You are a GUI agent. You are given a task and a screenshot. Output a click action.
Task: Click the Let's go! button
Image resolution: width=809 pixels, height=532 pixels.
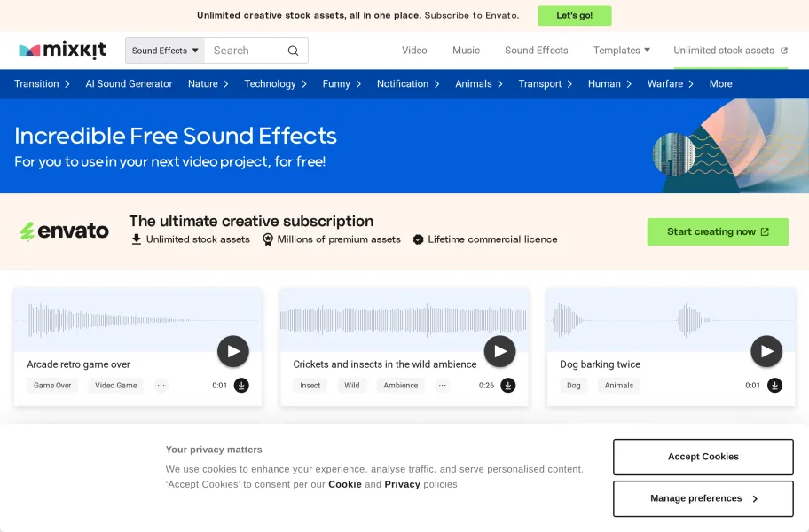click(x=575, y=15)
